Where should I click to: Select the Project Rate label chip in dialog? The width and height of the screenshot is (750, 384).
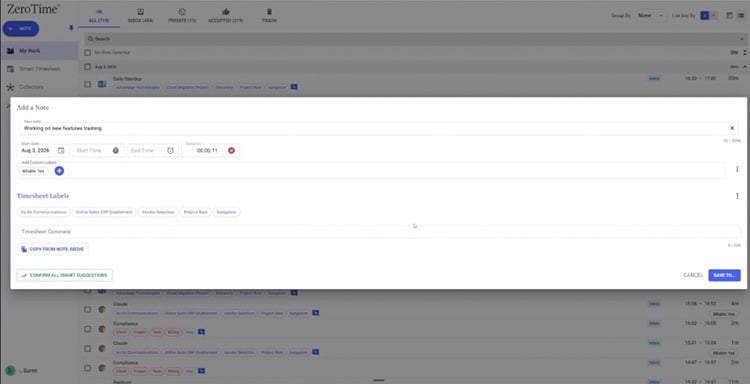(196, 212)
